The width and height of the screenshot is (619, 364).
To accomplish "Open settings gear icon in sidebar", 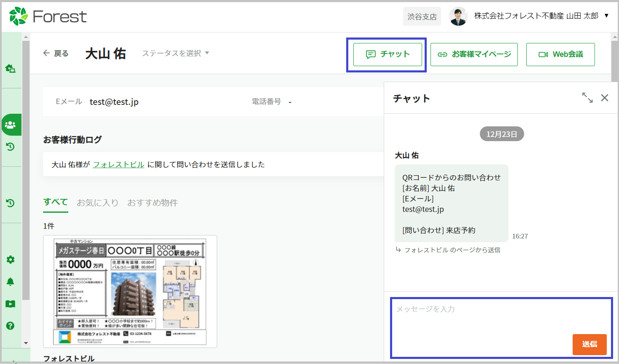I will 11,260.
